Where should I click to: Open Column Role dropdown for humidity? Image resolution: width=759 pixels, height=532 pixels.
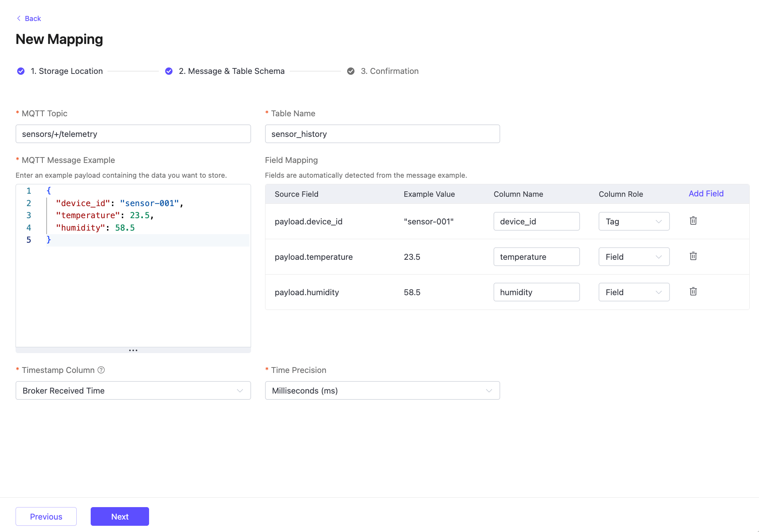tap(634, 292)
